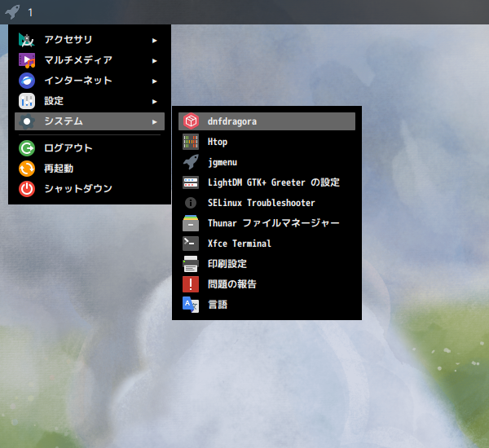Open the 設定 menu entry

[90, 101]
